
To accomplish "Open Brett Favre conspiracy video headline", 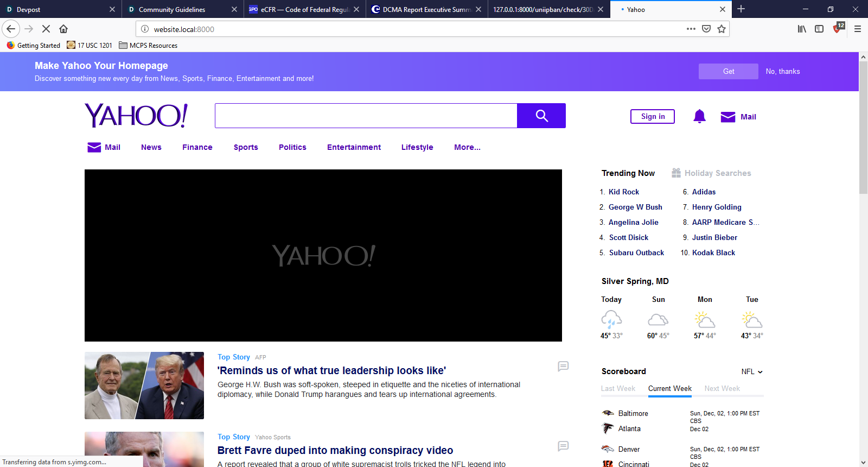I will pos(335,450).
